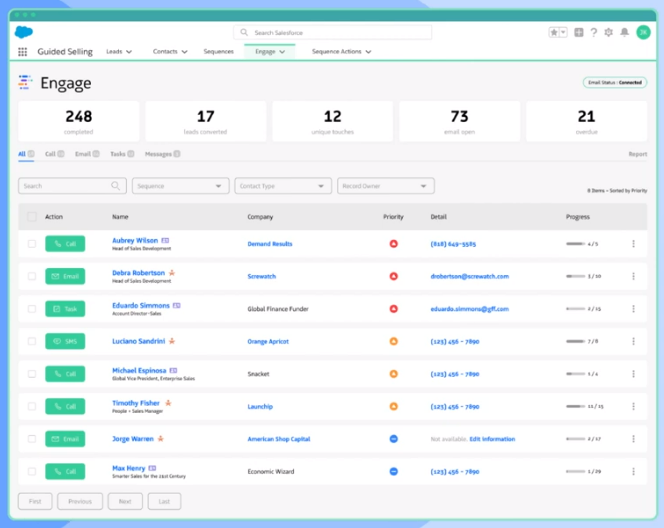Open row actions menu for Eduardo Simmons
Viewport: 664px width, 528px height.
pos(633,309)
